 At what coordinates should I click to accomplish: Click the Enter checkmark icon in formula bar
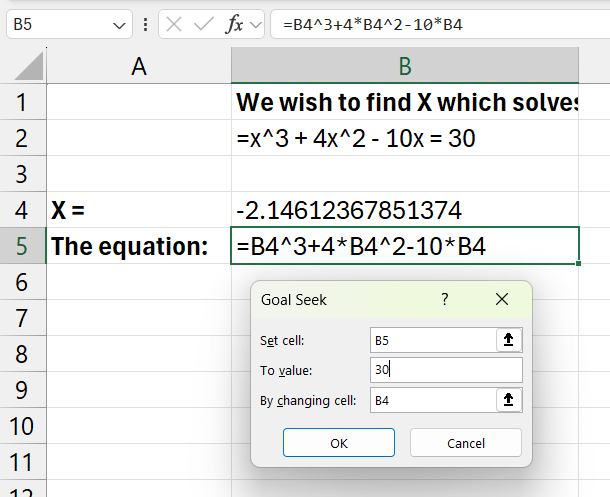pyautogui.click(x=204, y=25)
